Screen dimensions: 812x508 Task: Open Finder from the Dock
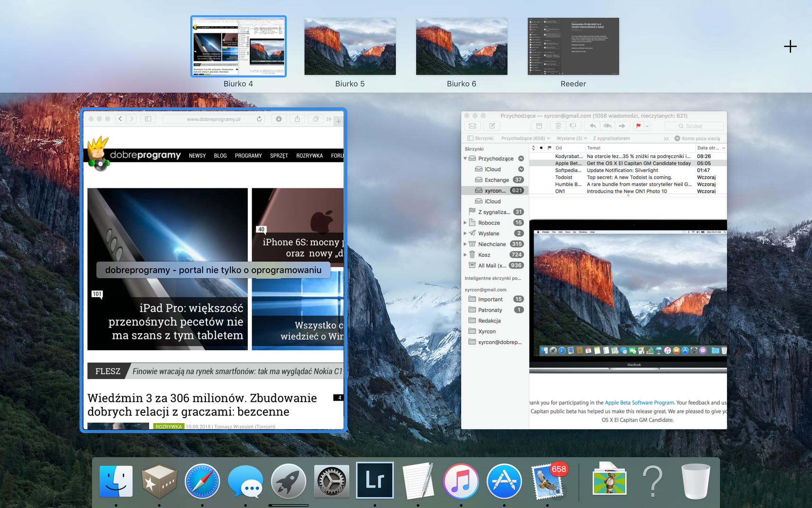point(116,481)
